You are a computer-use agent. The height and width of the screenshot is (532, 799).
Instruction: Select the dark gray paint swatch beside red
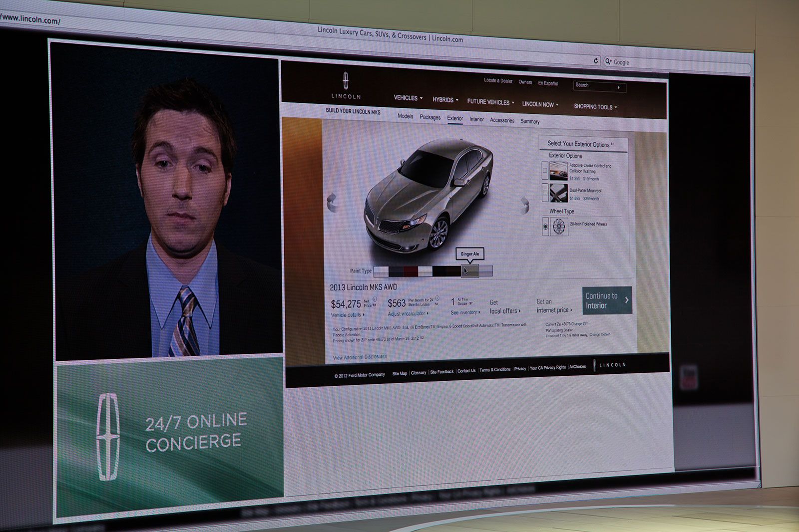(x=396, y=271)
